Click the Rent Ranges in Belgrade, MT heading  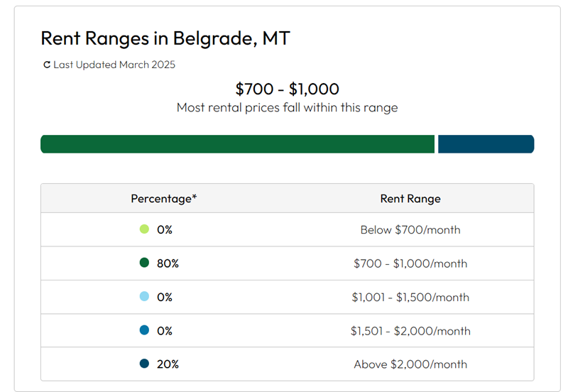[x=165, y=38]
